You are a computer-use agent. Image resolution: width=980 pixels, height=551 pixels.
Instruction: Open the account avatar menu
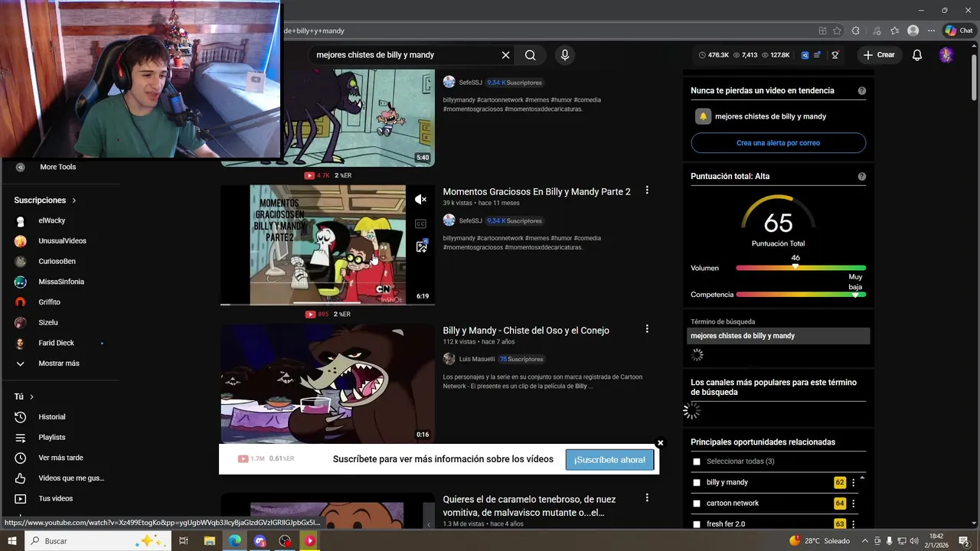(946, 55)
